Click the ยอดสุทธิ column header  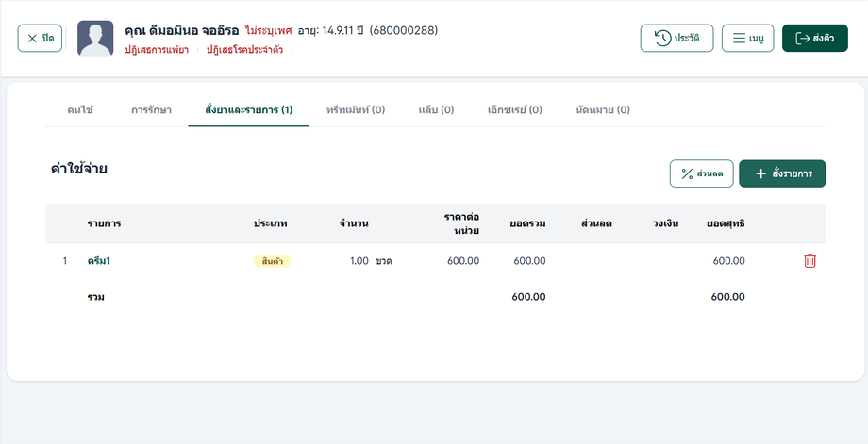tap(726, 223)
